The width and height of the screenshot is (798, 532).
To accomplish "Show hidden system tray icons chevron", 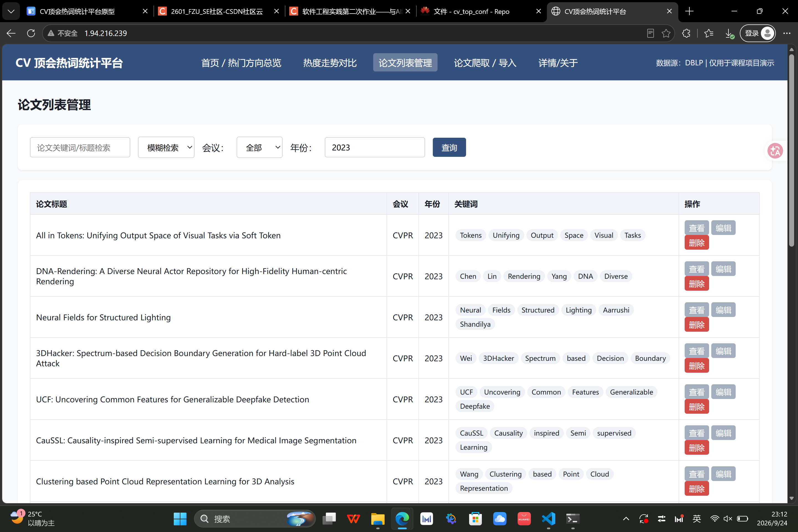I will coord(626,518).
